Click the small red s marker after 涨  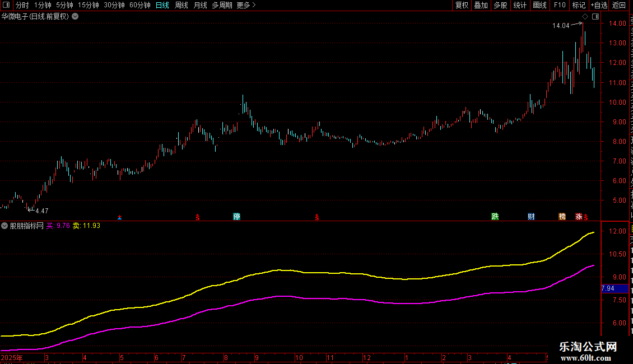(x=586, y=217)
